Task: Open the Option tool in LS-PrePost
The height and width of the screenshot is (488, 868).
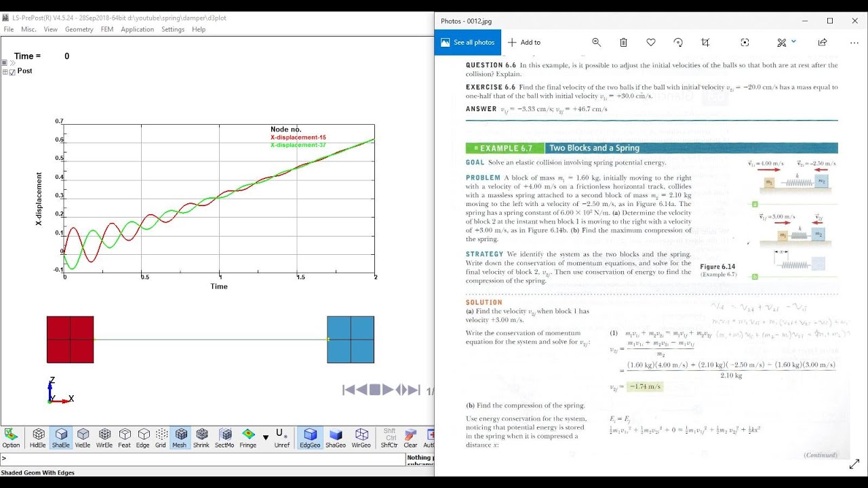Action: [x=11, y=438]
